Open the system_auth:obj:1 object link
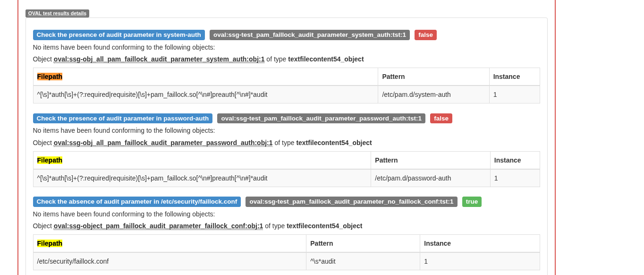Viewport: 644px width, 275px height. (x=159, y=59)
